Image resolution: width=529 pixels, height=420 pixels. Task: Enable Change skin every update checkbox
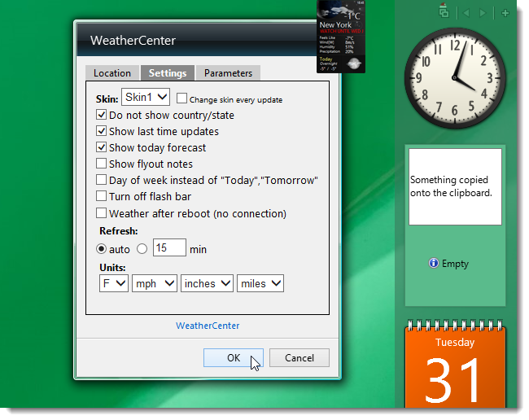(181, 98)
